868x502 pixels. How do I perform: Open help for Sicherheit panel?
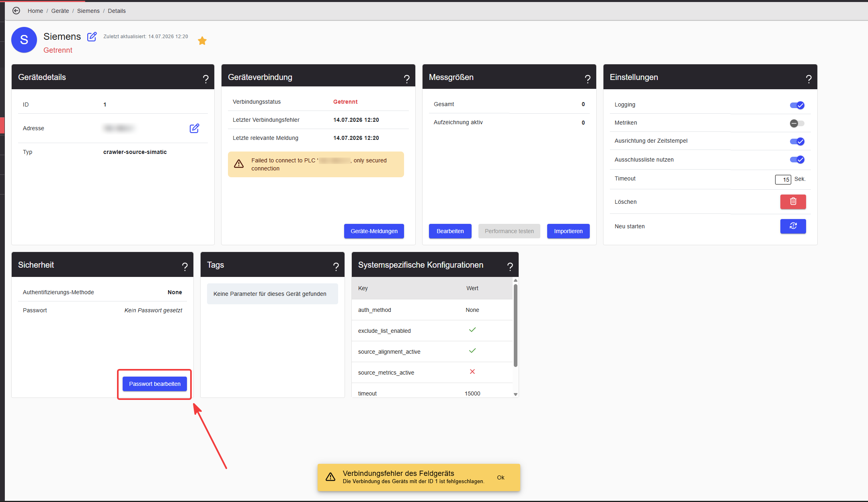[x=185, y=266]
